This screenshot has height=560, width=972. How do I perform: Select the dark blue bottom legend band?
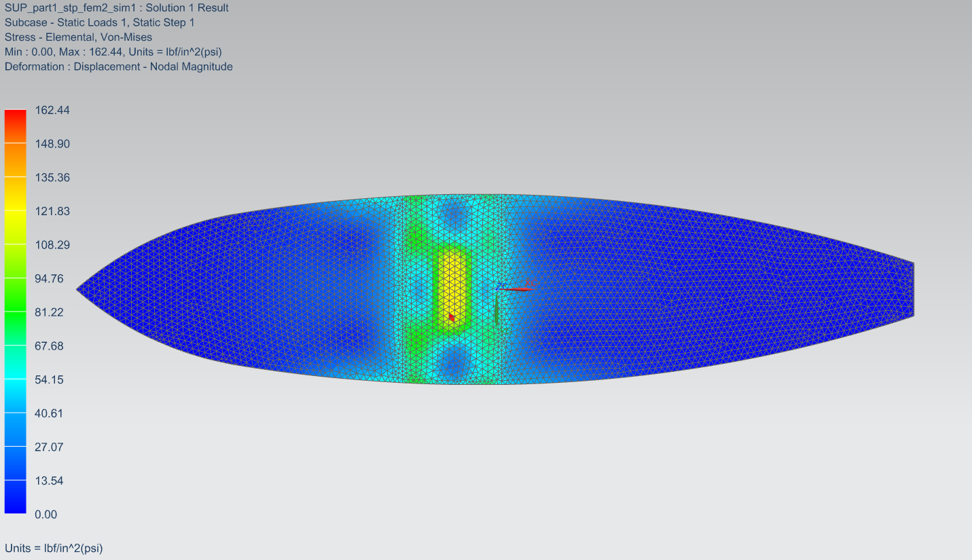(x=15, y=497)
